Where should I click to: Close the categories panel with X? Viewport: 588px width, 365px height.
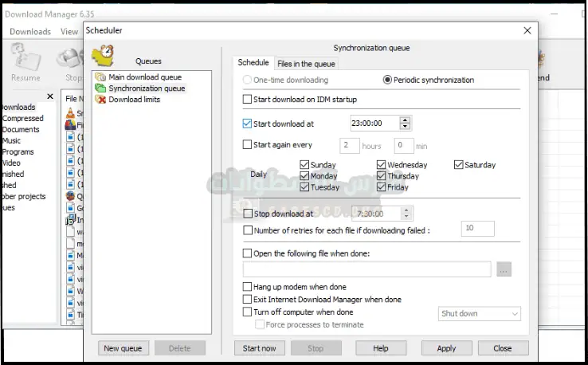(50, 96)
